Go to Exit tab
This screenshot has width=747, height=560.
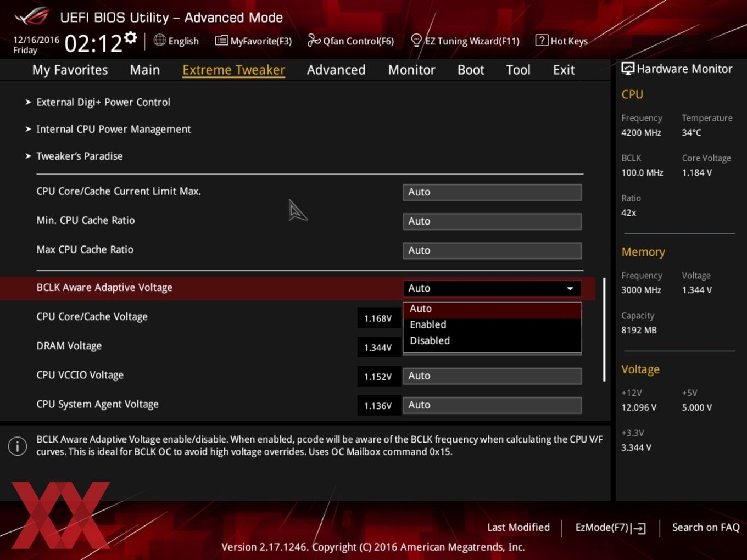tap(564, 70)
